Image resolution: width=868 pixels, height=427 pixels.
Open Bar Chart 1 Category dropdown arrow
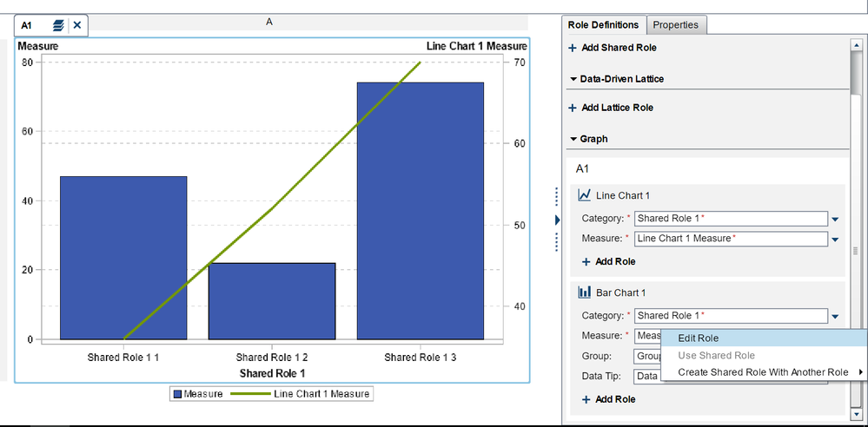point(835,317)
